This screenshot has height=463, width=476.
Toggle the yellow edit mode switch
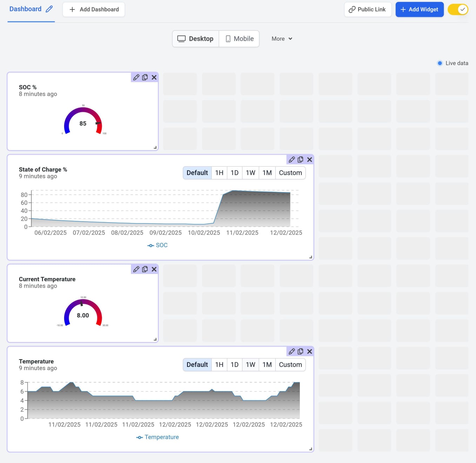pos(458,9)
